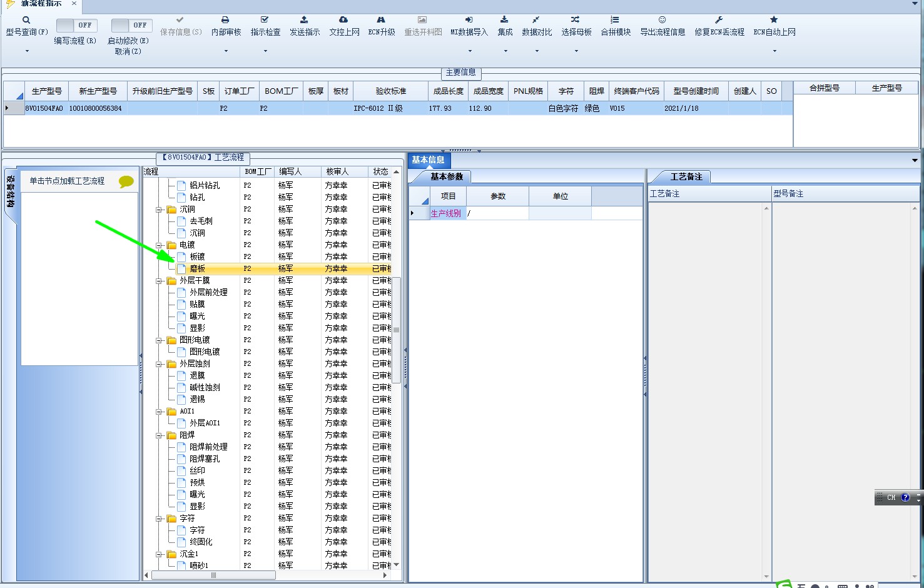
Task: Click the 参数 column header
Action: point(498,196)
